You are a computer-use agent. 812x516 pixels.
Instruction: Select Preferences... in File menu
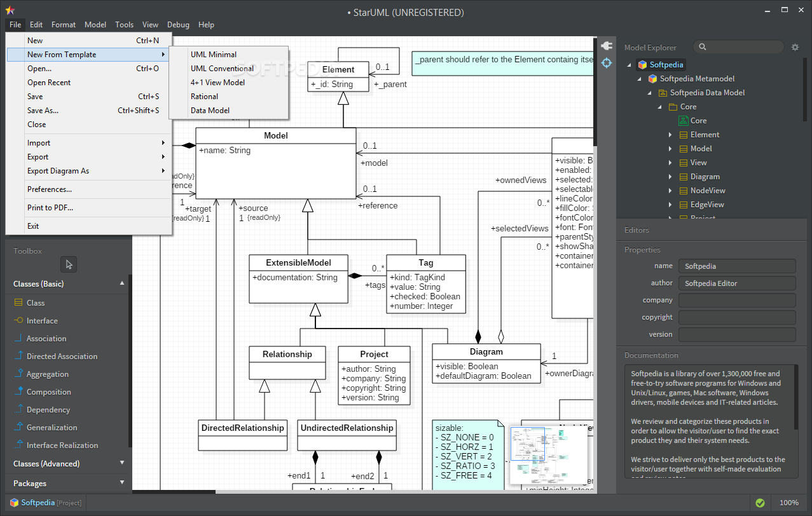click(x=89, y=189)
